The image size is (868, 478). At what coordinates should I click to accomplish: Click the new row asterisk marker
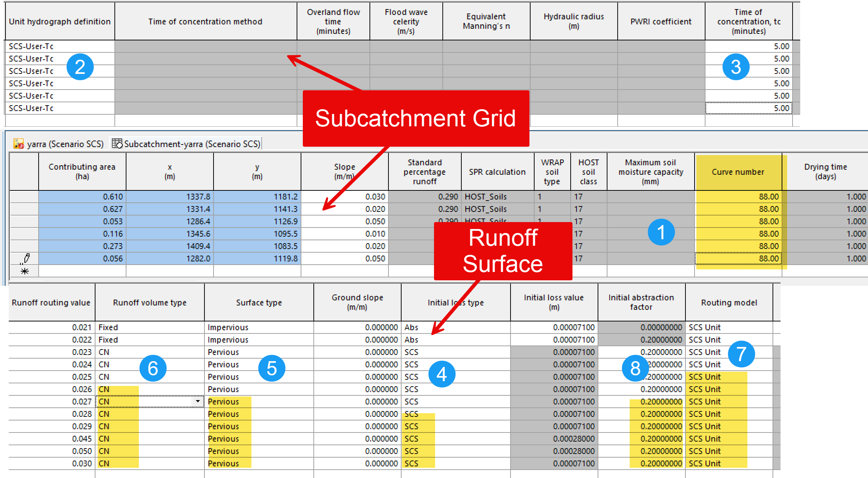[24, 271]
